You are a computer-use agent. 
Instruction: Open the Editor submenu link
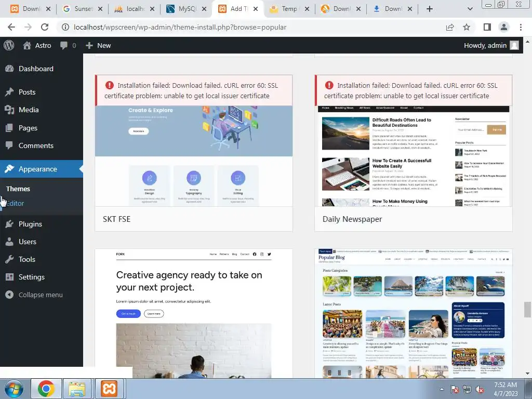pyautogui.click(x=15, y=203)
